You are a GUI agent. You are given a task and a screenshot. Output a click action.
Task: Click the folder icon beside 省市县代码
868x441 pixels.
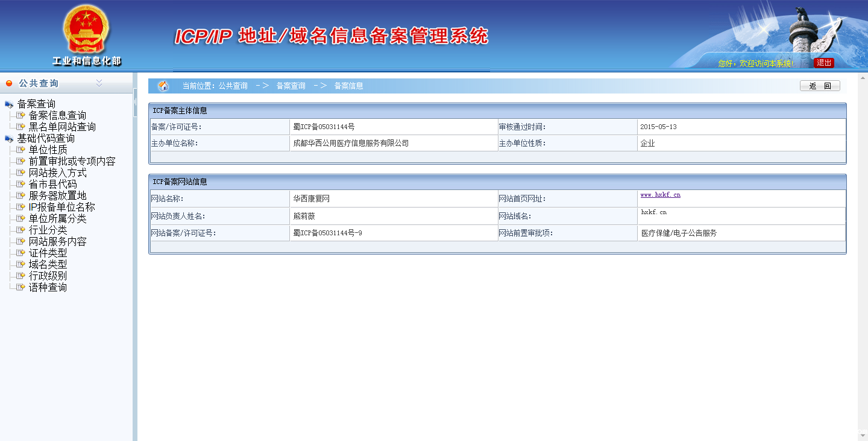[21, 185]
